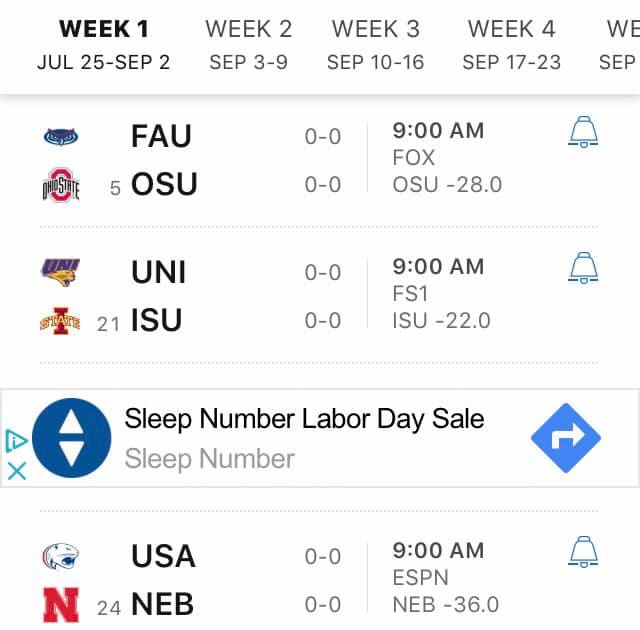Open the AdChoices info triangle icon

coord(16,441)
